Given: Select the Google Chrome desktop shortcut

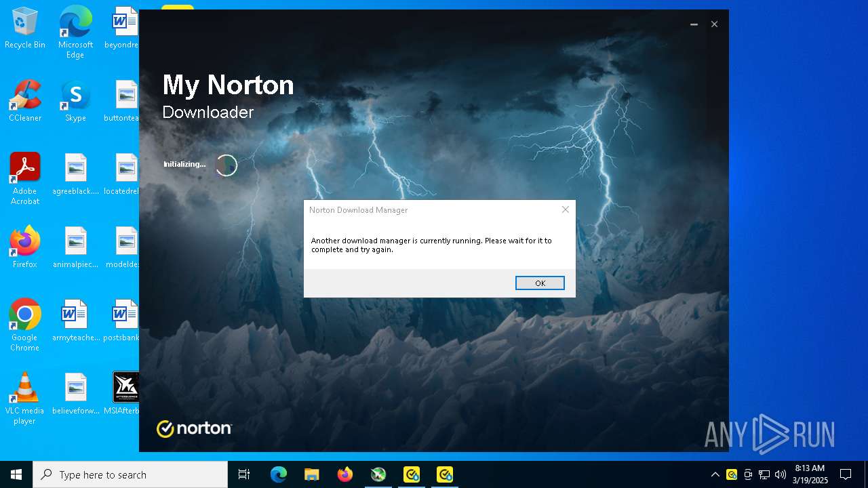Looking at the screenshot, I should pyautogui.click(x=25, y=325).
